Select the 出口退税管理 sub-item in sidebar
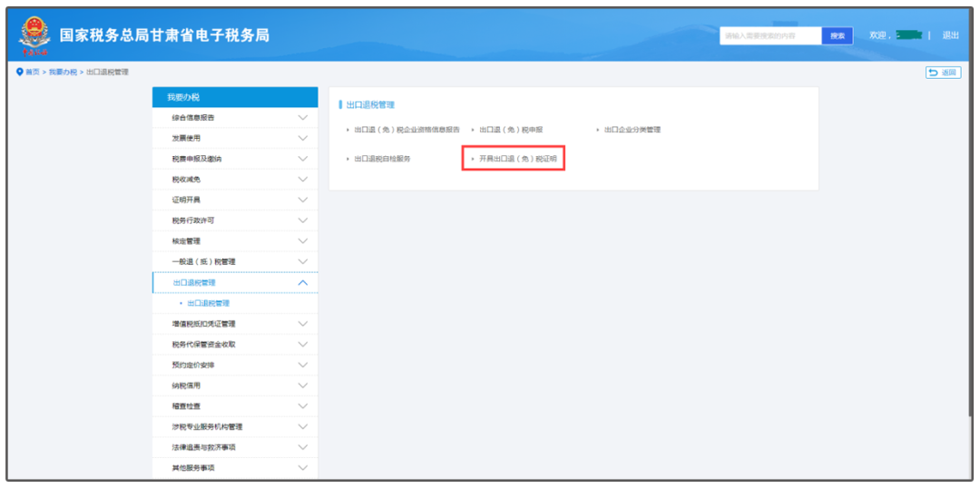The height and width of the screenshot is (488, 980). coord(208,303)
